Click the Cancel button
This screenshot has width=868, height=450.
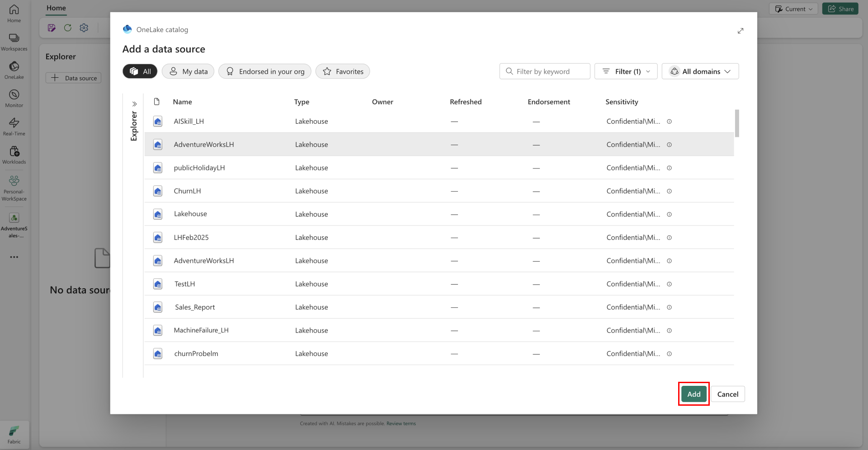728,394
